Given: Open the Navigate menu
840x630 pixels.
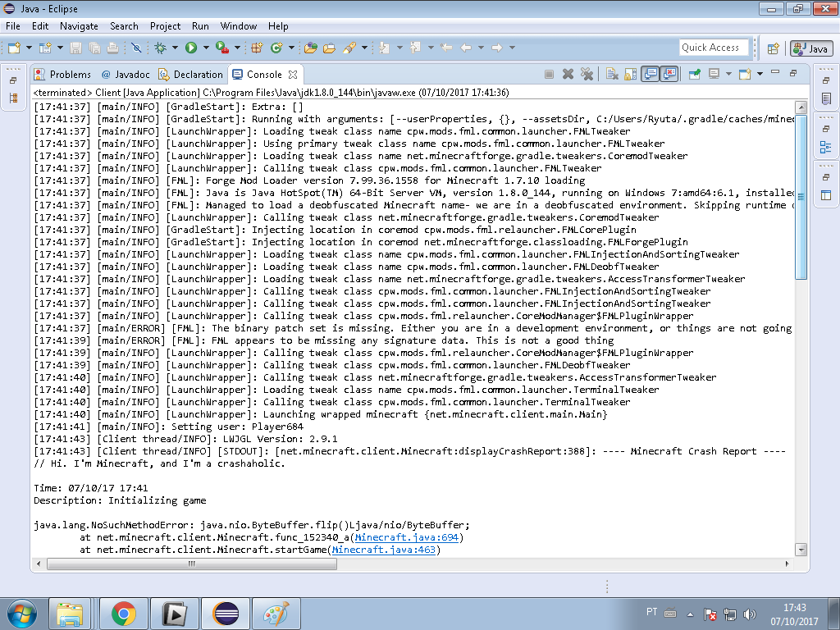Looking at the screenshot, I should click(x=79, y=26).
